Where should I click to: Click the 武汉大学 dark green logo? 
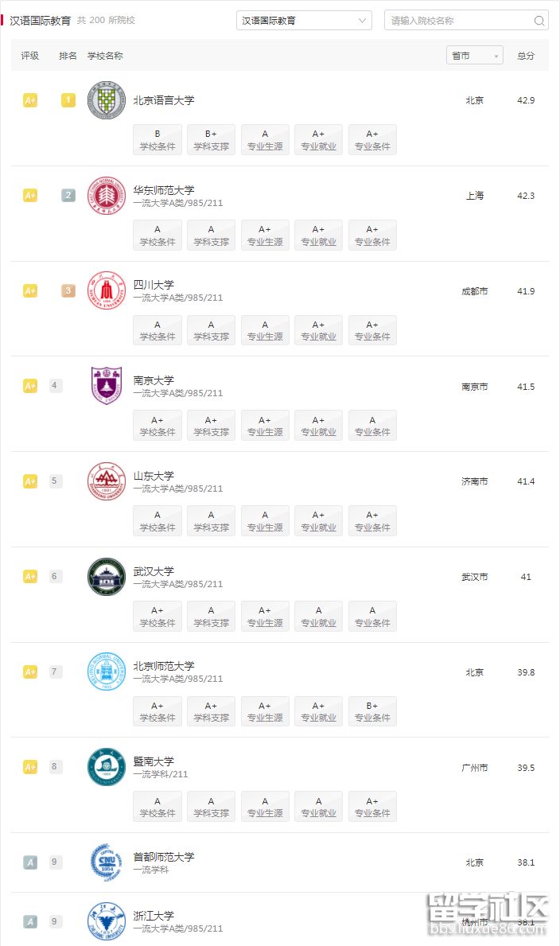(x=107, y=577)
